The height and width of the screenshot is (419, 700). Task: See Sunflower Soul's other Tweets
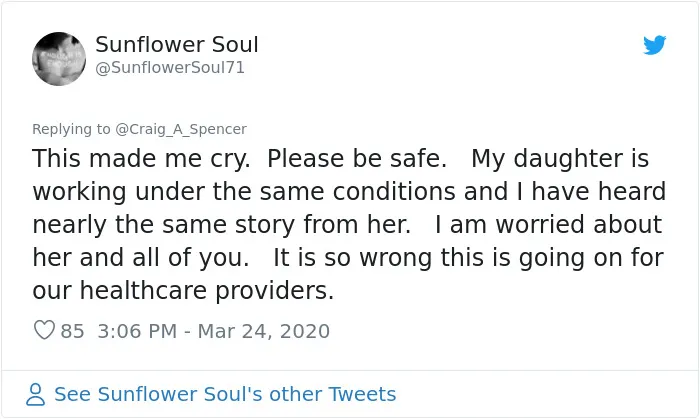coord(225,394)
